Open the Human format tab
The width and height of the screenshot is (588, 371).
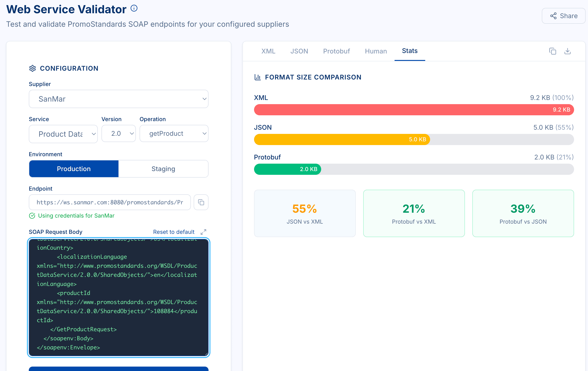coord(376,51)
